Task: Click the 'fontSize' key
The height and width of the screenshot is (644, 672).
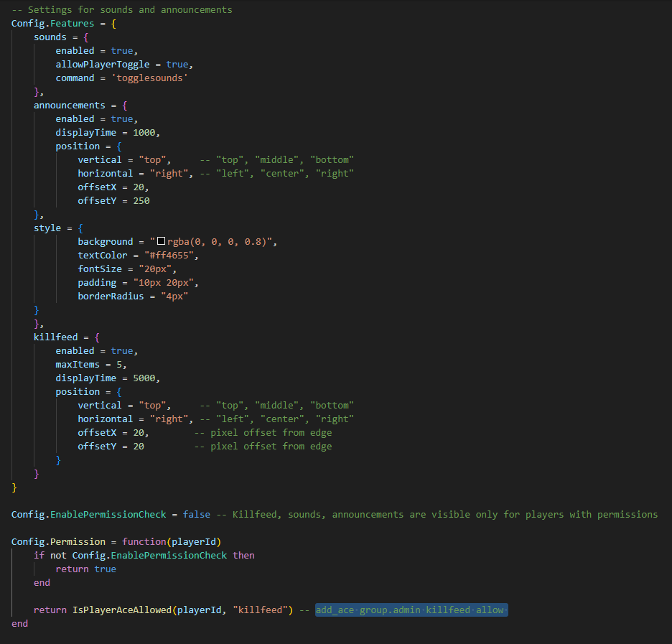Action: coord(100,269)
